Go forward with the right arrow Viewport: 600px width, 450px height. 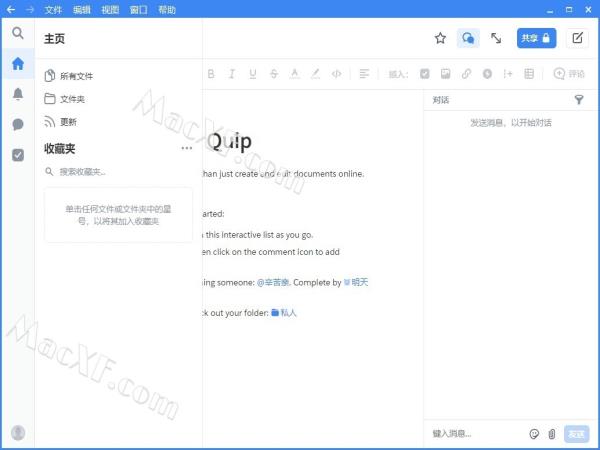(30, 10)
